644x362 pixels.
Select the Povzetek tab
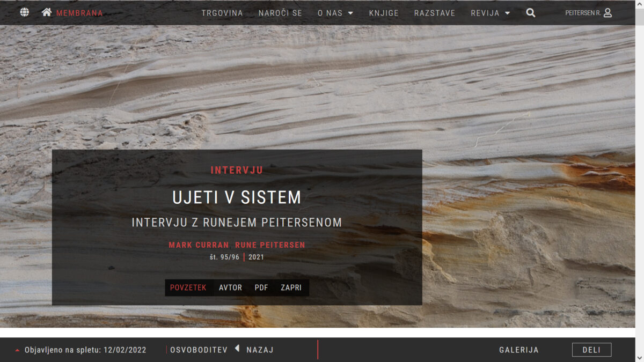(188, 287)
